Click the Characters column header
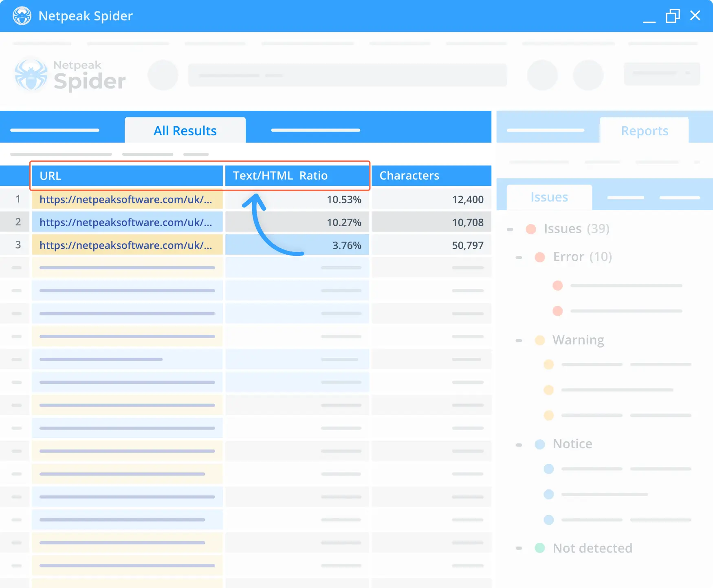 pyautogui.click(x=431, y=176)
